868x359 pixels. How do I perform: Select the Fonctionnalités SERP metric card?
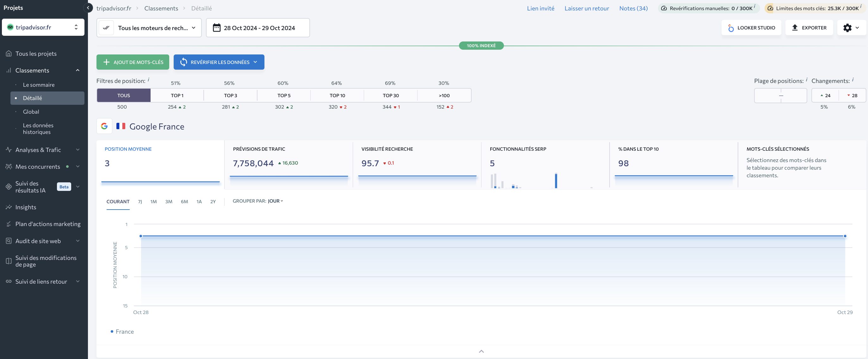(x=546, y=164)
